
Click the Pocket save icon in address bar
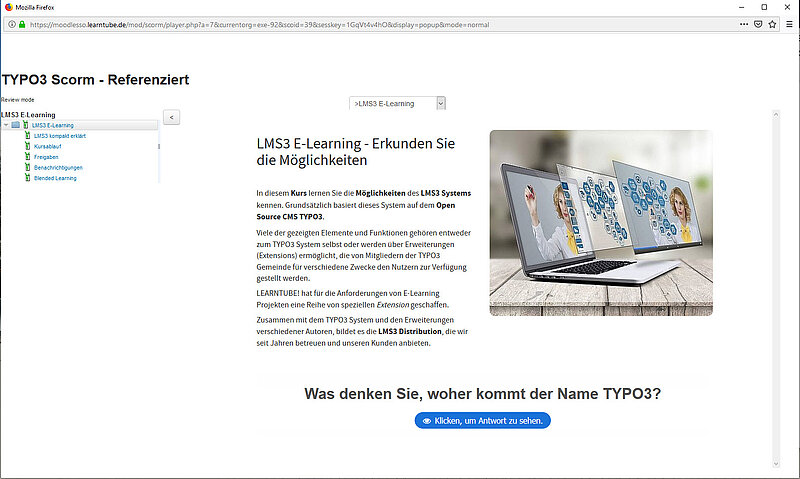tap(756, 23)
